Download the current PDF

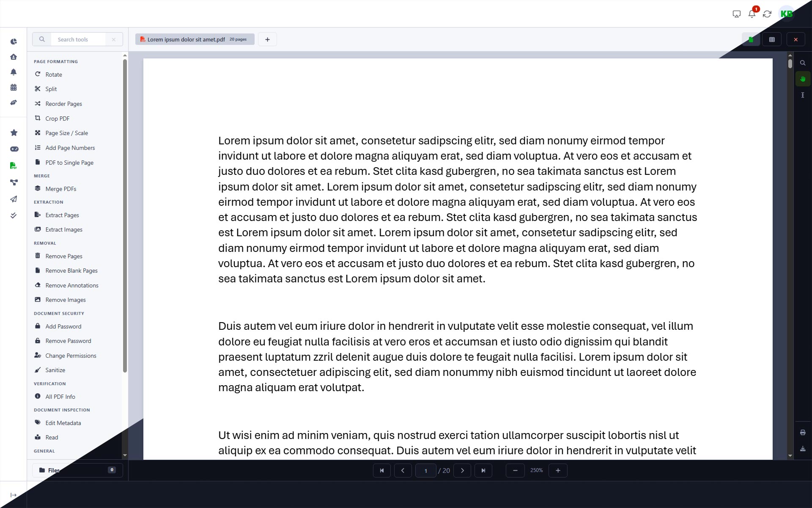(803, 449)
